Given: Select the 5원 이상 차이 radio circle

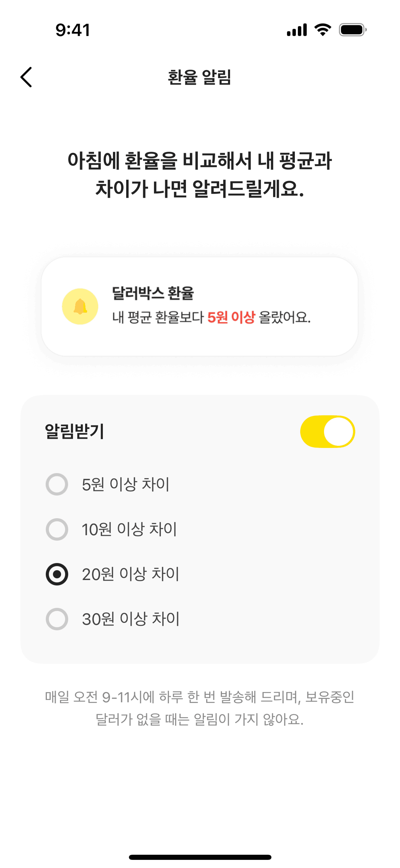Looking at the screenshot, I should (x=57, y=484).
